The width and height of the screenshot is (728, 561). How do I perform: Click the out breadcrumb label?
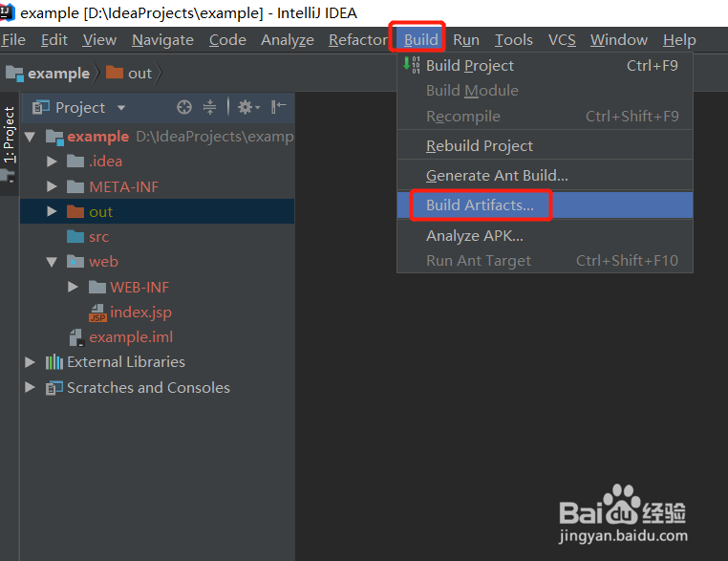point(139,74)
